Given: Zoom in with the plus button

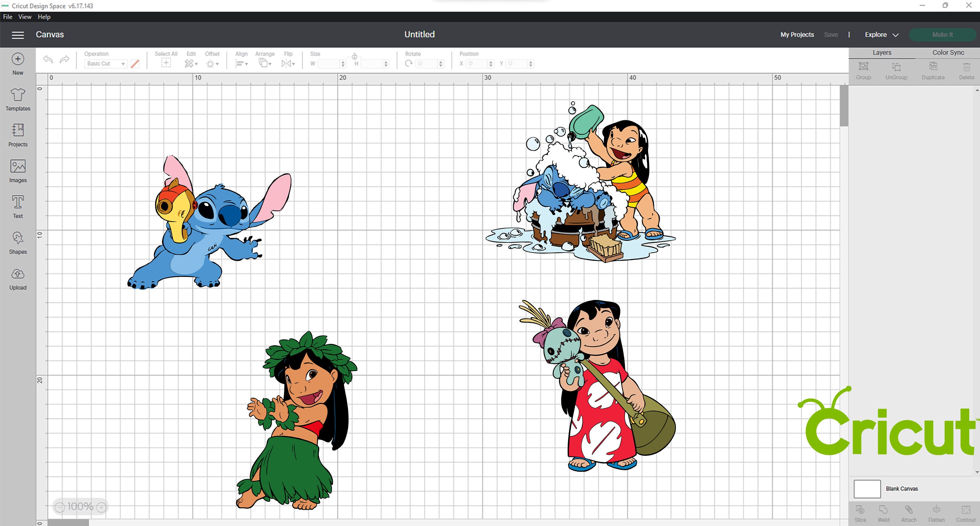Looking at the screenshot, I should coord(101,507).
